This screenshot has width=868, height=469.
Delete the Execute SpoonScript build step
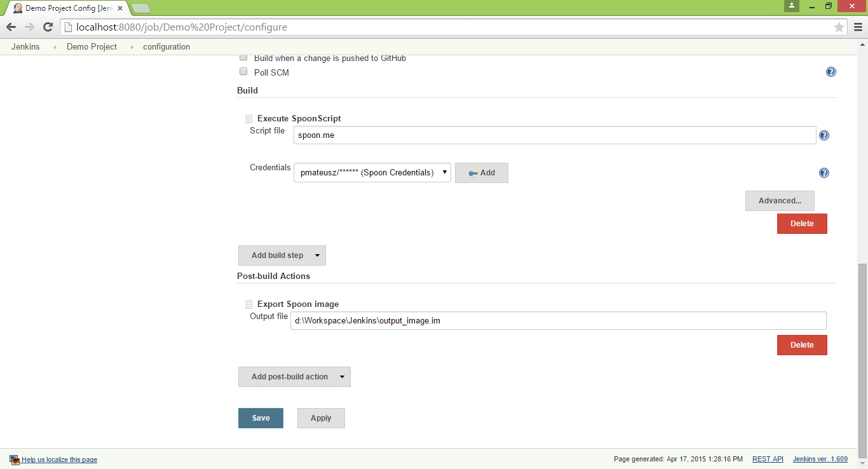click(x=802, y=224)
